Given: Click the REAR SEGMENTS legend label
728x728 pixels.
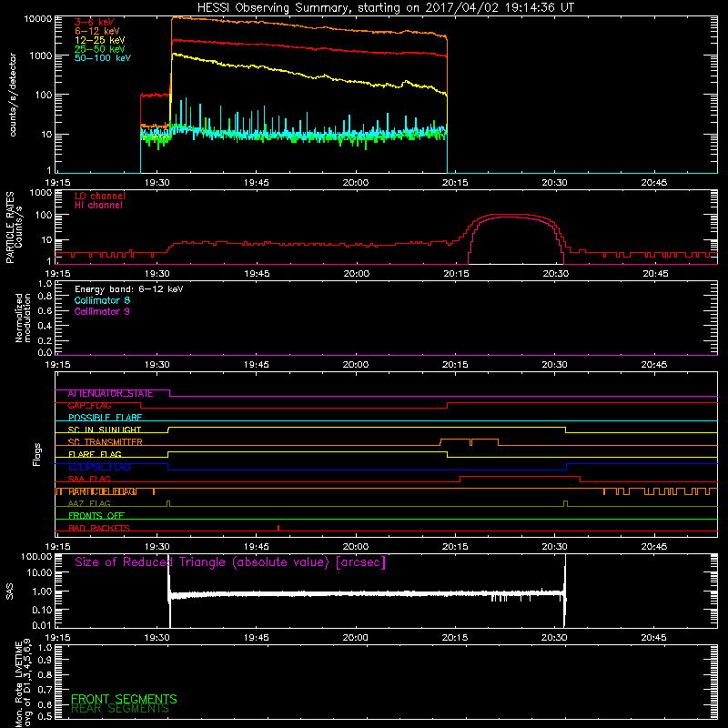Looking at the screenshot, I should coord(120,709).
